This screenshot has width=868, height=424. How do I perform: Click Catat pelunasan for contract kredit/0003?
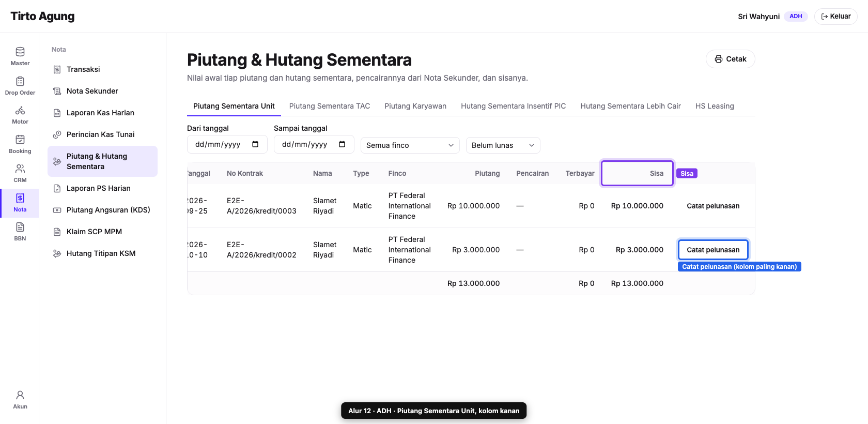click(713, 206)
